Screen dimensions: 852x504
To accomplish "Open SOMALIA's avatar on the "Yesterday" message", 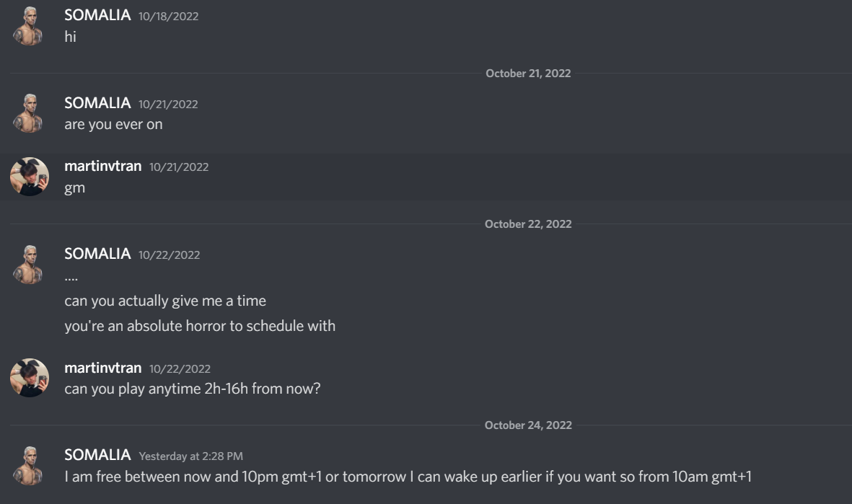I will click(30, 465).
